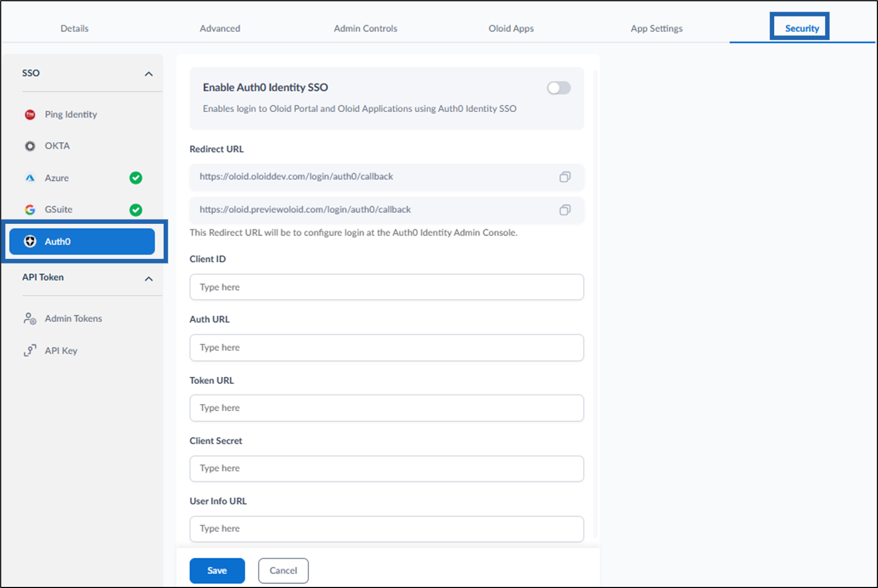Open the Details tab
This screenshot has height=588, width=878.
(75, 29)
